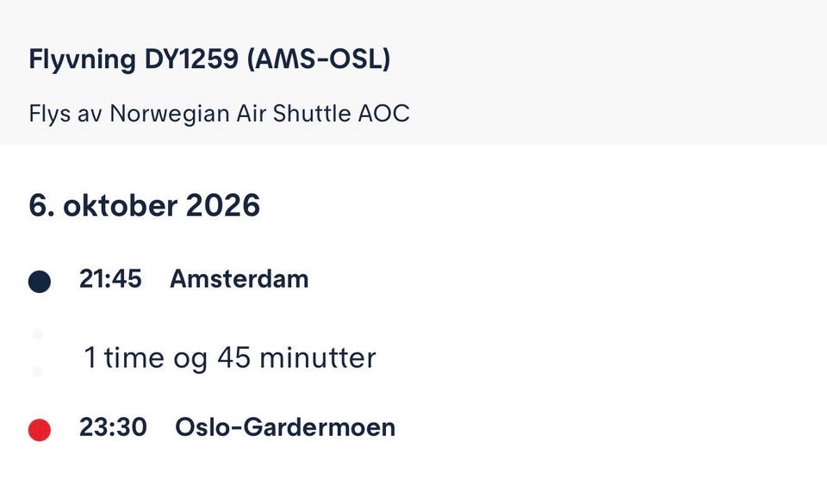
Task: Click the lower faint dot between stops
Action: (x=37, y=371)
